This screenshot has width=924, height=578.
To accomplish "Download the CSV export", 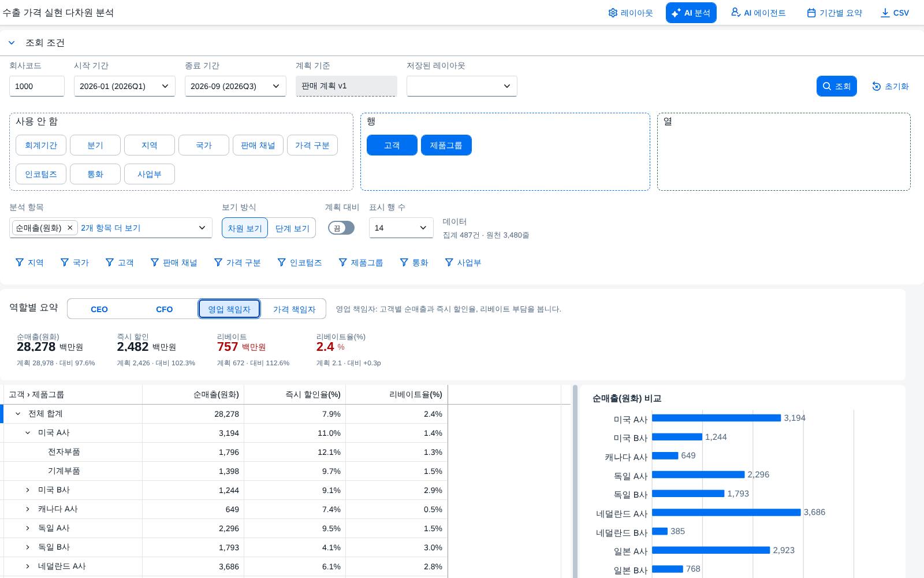I will [895, 13].
